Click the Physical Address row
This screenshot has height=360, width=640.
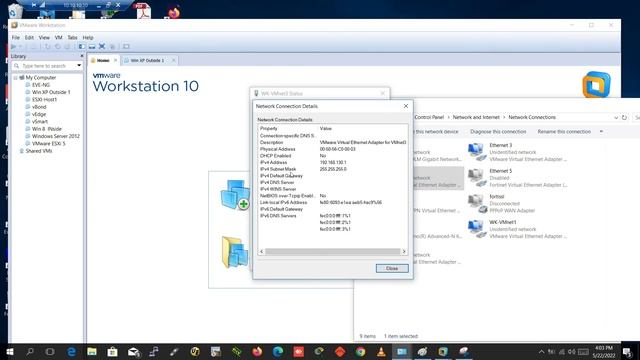tap(333, 149)
